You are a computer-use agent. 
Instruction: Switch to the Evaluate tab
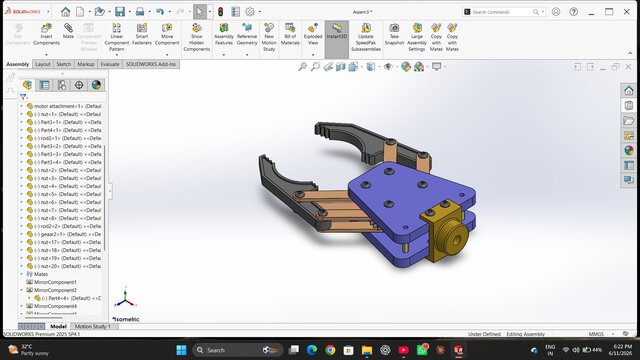tap(110, 64)
